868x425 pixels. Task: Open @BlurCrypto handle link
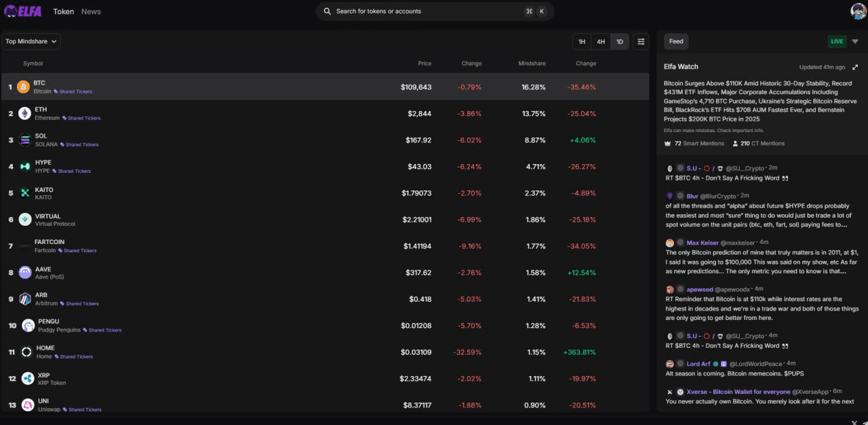[x=719, y=196]
